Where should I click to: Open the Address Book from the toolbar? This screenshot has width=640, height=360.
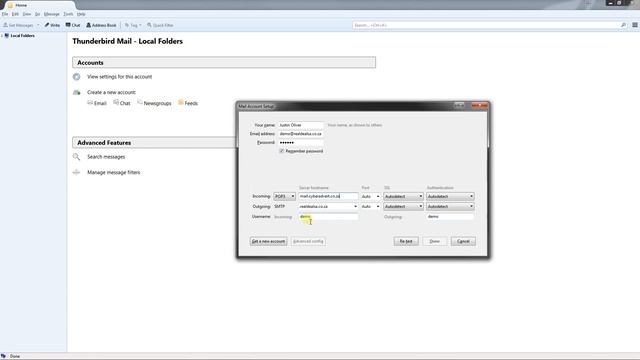click(x=101, y=25)
